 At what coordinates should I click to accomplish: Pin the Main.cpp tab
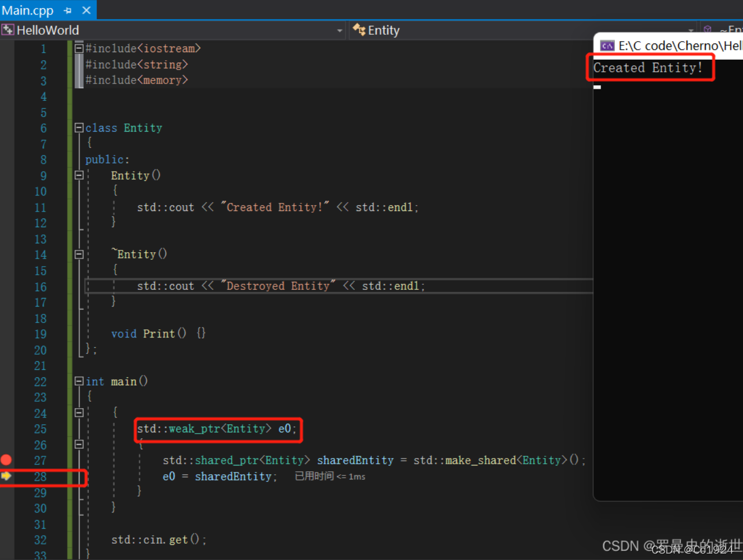tap(68, 10)
